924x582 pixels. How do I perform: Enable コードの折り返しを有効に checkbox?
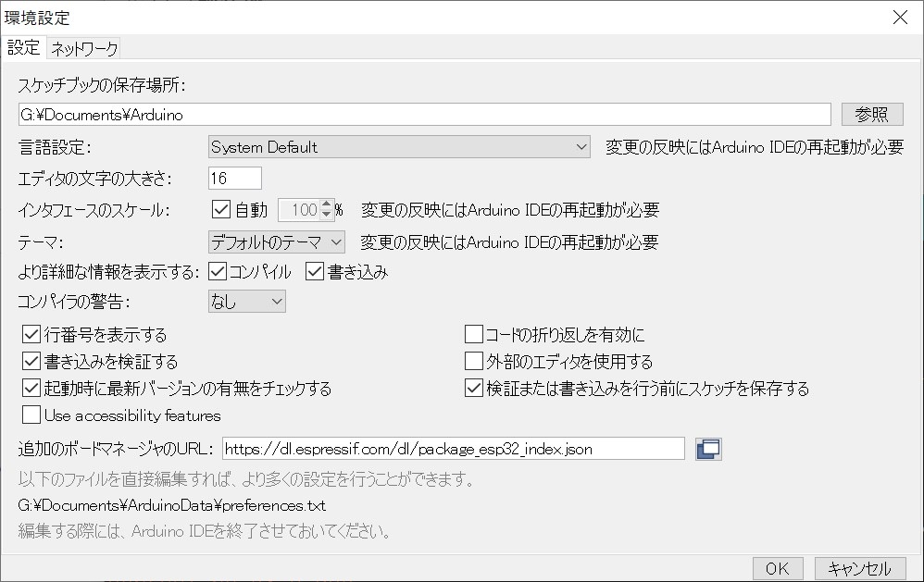point(474,335)
